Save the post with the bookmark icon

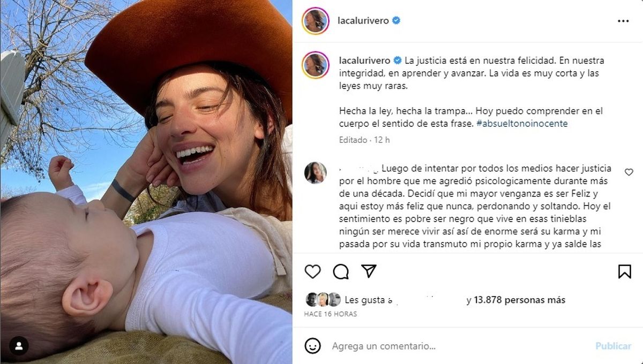point(625,271)
